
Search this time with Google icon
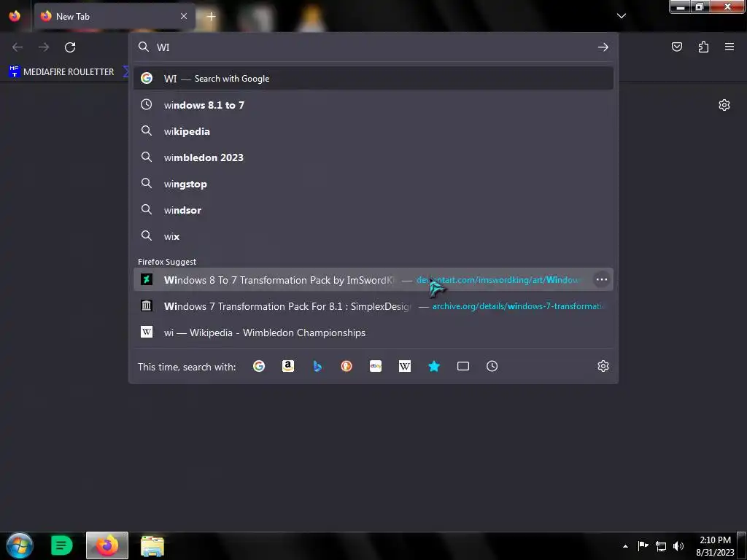click(259, 366)
